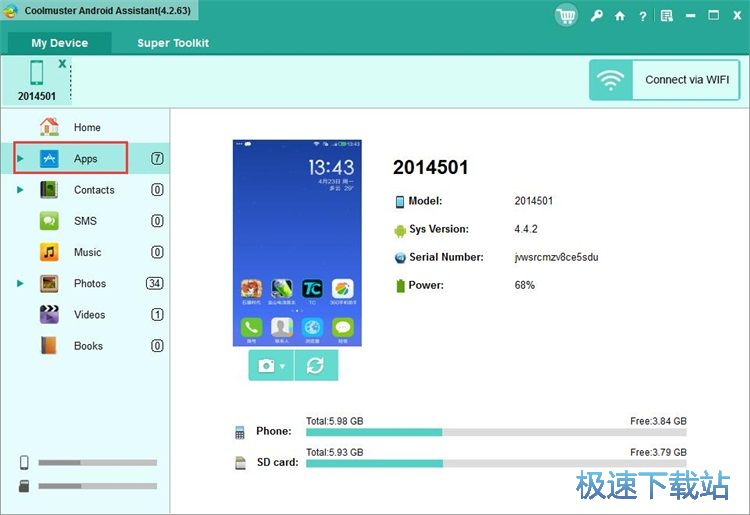
Task: Click serial number jwsrcmzv8ce5sdu
Action: click(556, 257)
